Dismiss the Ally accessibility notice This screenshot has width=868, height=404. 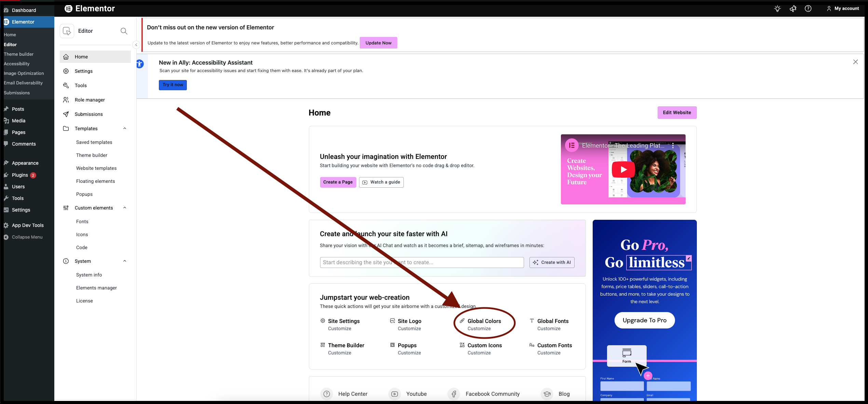pyautogui.click(x=855, y=62)
